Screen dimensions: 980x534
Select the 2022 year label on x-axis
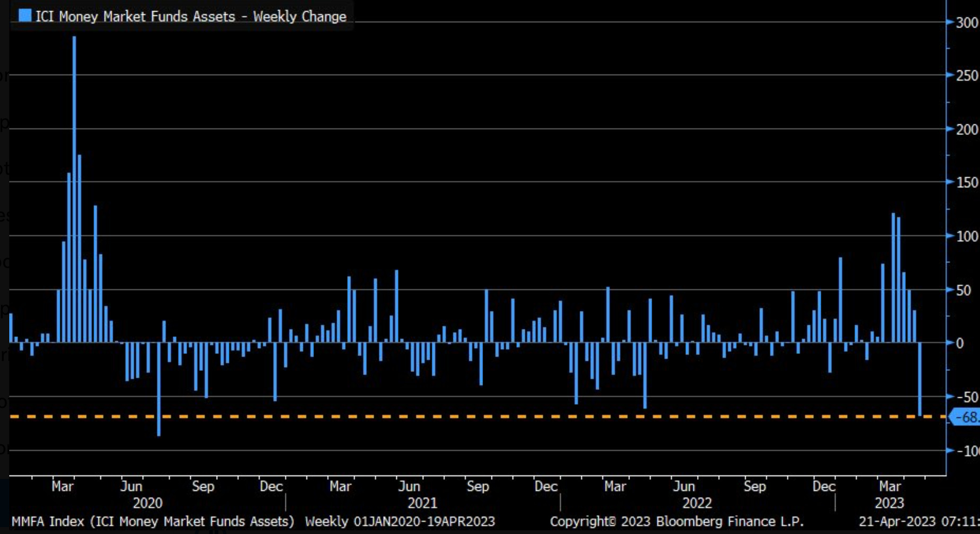coord(697,503)
